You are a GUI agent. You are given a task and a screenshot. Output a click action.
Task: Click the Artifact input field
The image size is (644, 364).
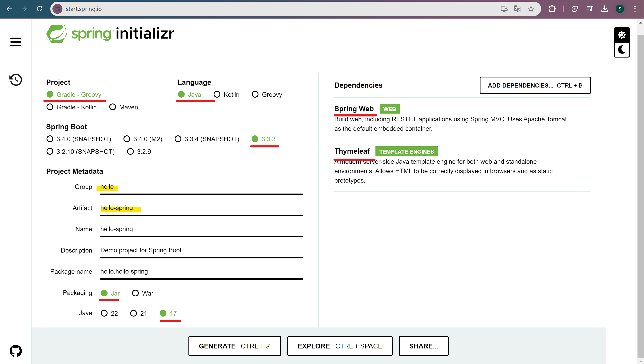point(201,208)
